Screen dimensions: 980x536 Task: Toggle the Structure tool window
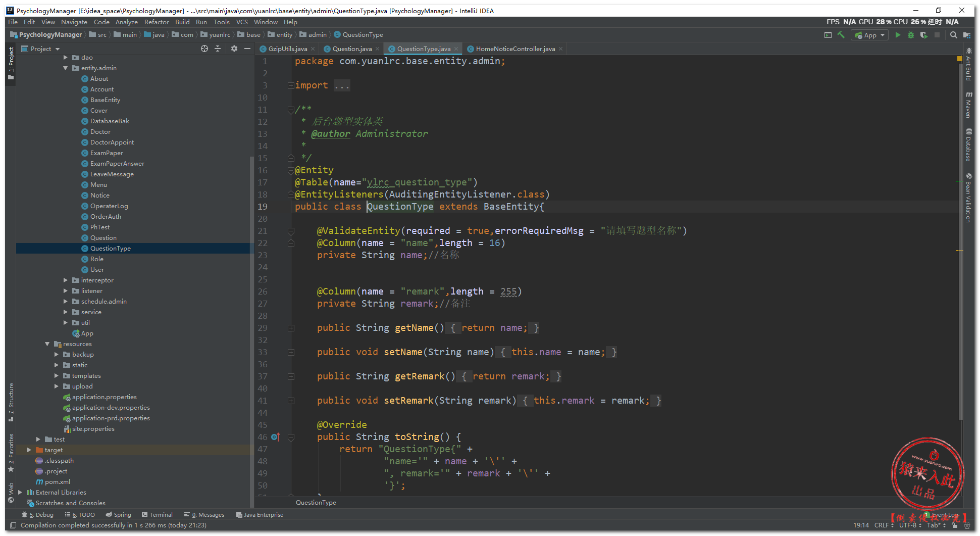click(11, 402)
